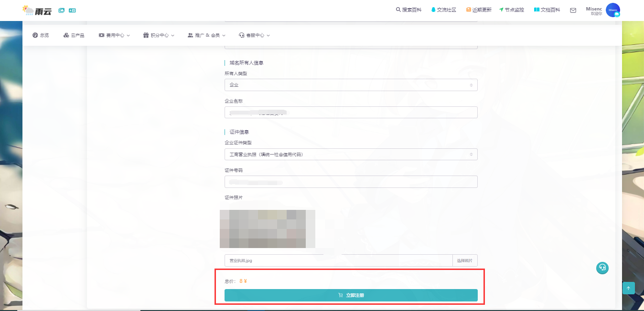Viewport: 644px width, 311px height.
Task: Click the 立即注册 register button
Action: 351,295
